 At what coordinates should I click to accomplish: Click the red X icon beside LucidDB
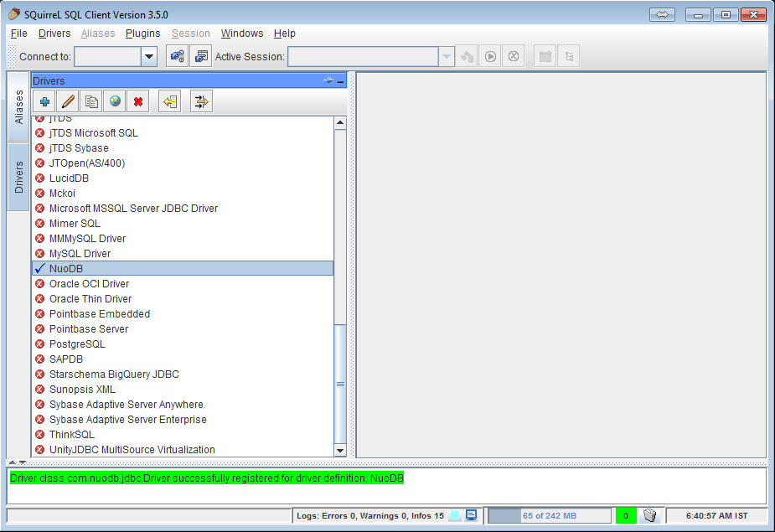[40, 178]
